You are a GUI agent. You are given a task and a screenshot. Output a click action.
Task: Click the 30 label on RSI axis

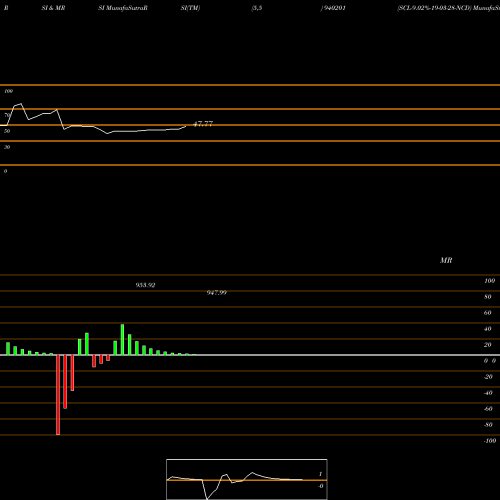[x=7, y=147]
